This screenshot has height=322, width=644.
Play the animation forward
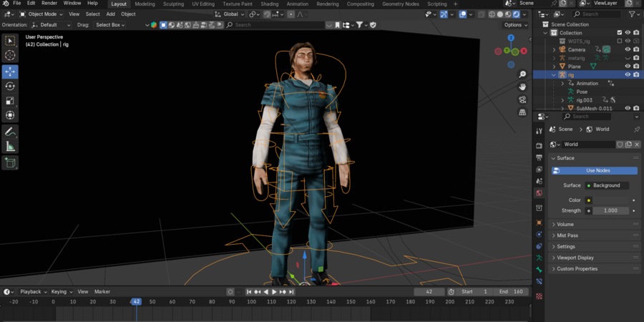(x=274, y=292)
